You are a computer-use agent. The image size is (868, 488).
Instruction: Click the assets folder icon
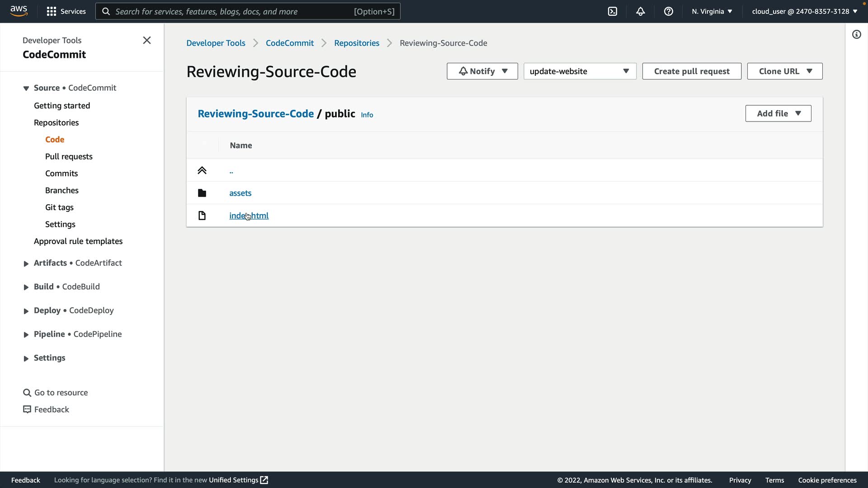click(202, 193)
